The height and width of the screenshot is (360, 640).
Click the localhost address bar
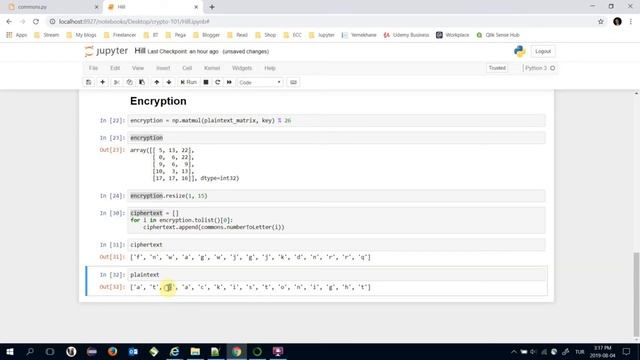[322, 22]
